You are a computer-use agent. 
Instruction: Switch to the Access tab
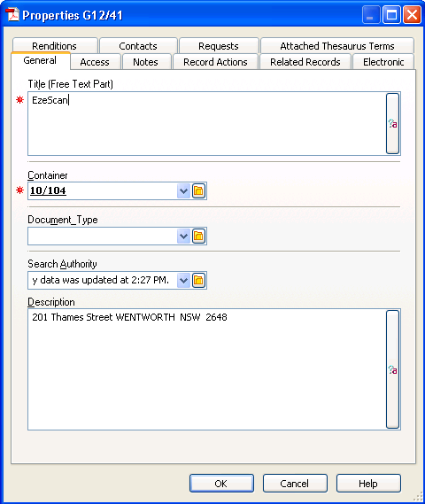tap(96, 62)
